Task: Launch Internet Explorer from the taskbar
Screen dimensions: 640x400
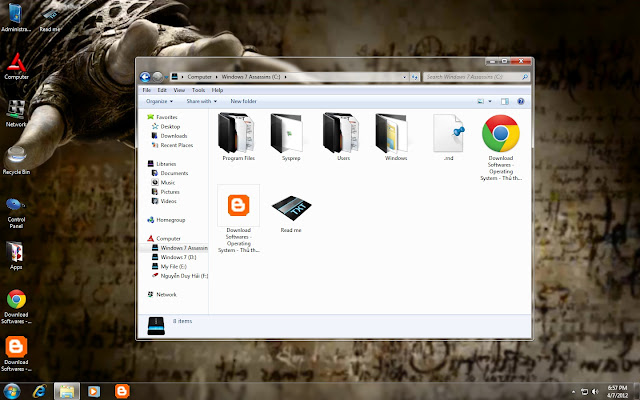Action: coord(40,391)
